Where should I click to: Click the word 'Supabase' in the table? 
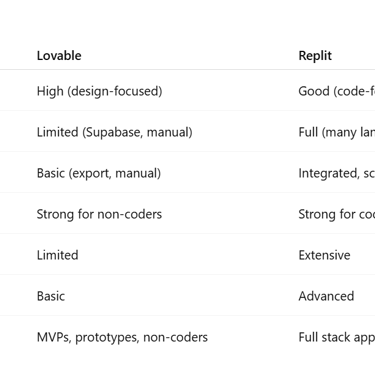coord(114,132)
